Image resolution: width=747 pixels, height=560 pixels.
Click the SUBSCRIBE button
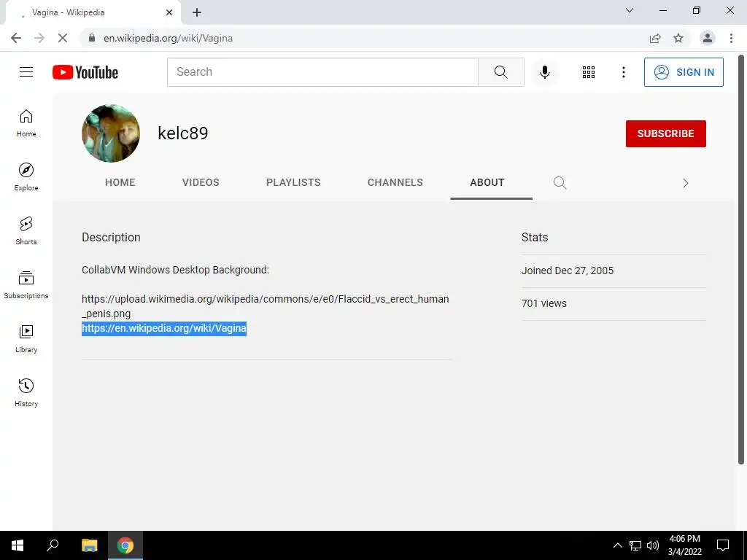point(665,134)
